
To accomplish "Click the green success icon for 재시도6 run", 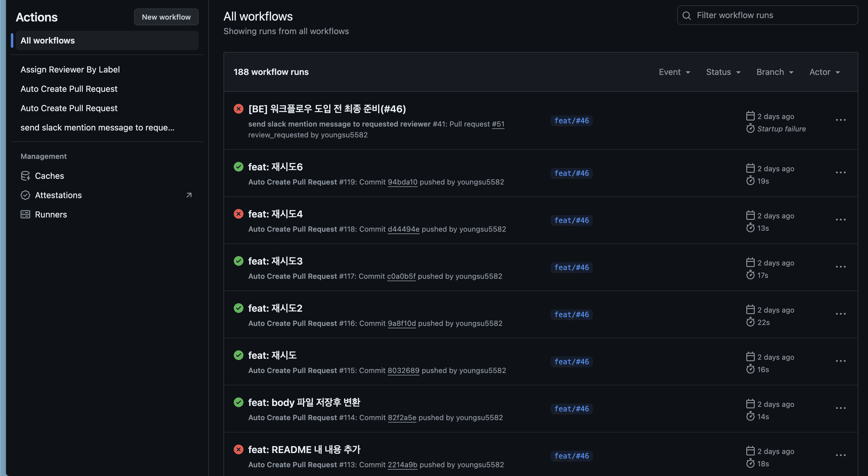I will coord(239,167).
